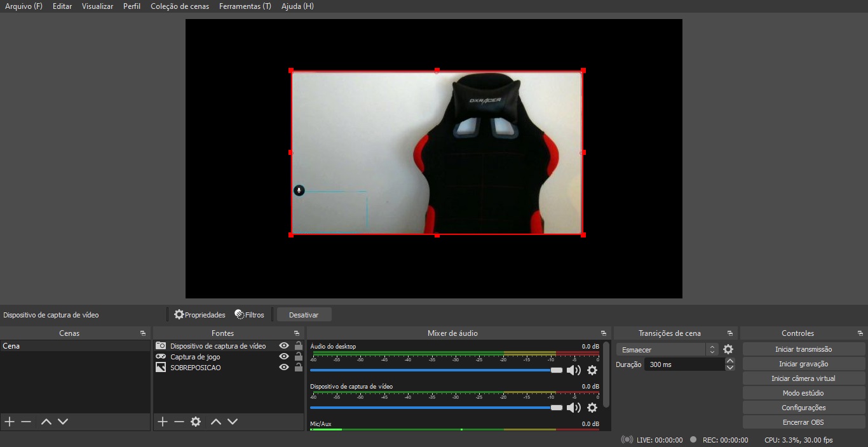Hide the Captura de jogo source
Screen dimensions: 868x447
click(x=284, y=357)
